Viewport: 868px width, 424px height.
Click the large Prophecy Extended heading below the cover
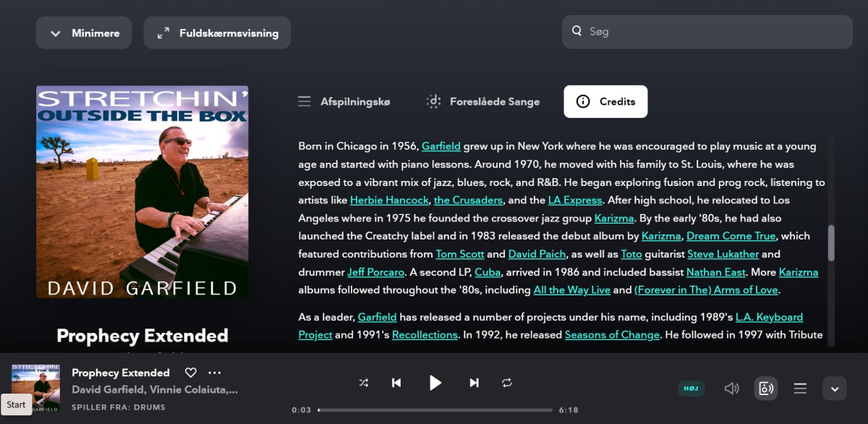click(x=142, y=336)
